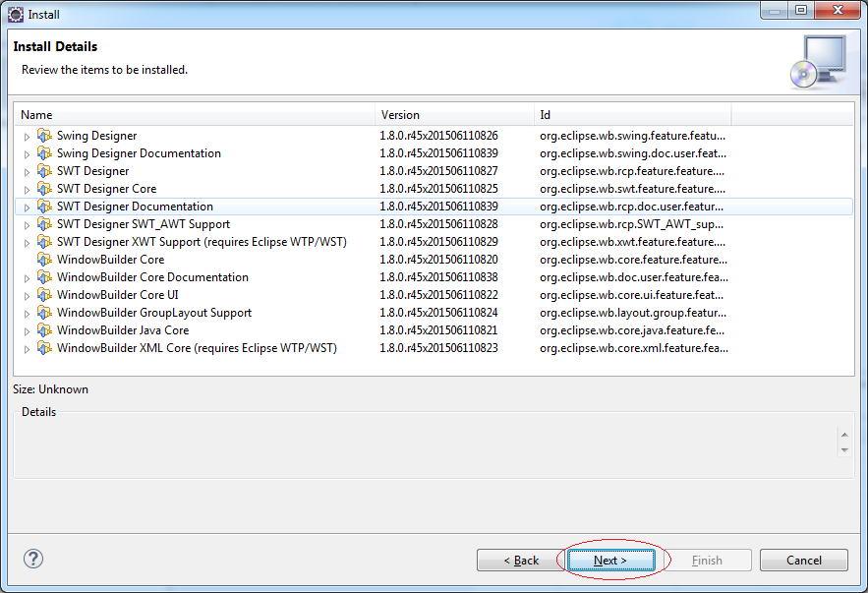Image resolution: width=868 pixels, height=593 pixels.
Task: Click the SWT Designer Documentation feature icon
Action: (x=44, y=206)
